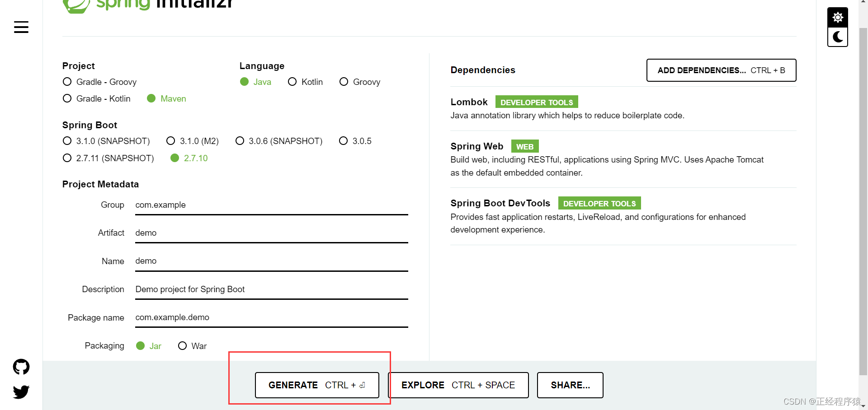Select Gradle - Groovy project
Screen dimensions: 868x410
(99, 82)
